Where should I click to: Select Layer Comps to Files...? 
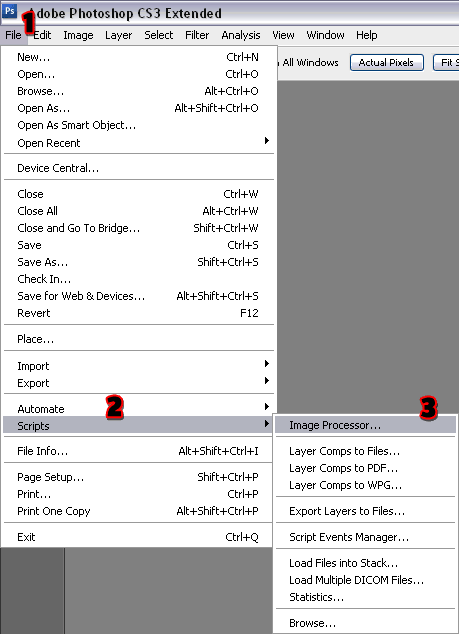[x=366, y=451]
